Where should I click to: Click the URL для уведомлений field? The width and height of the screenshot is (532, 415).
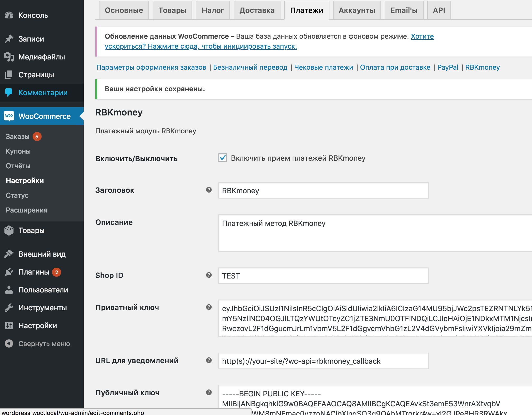click(x=323, y=361)
